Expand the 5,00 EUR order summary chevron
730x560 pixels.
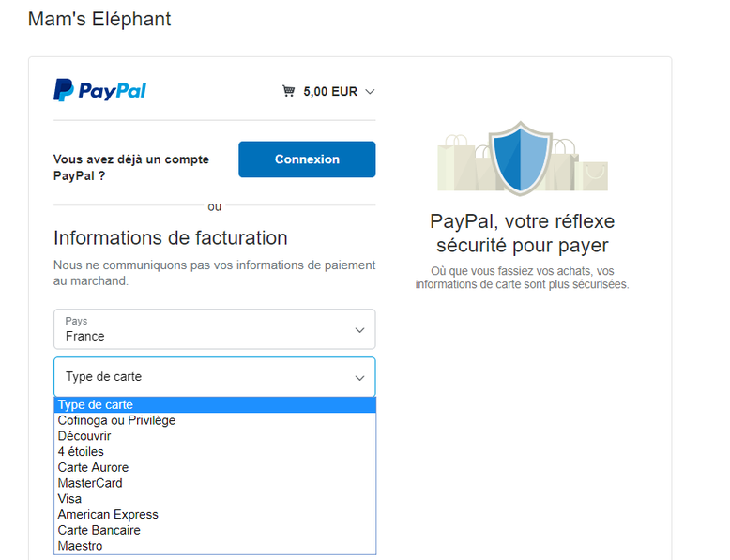[x=370, y=92]
